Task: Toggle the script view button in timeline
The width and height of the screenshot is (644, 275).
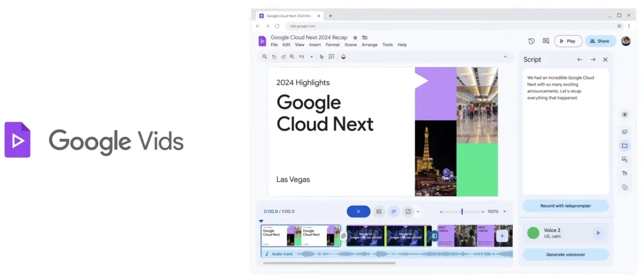Action: 394,211
